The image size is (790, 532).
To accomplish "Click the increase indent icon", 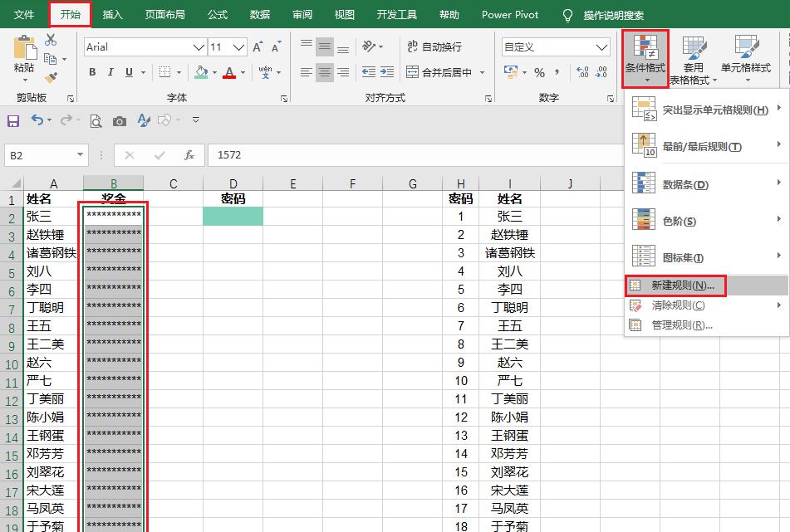I will tap(387, 72).
